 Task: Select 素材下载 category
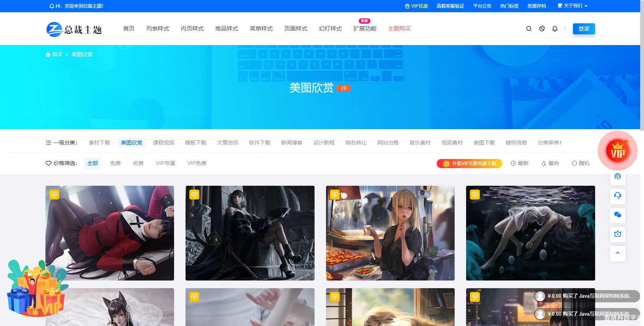tap(99, 143)
